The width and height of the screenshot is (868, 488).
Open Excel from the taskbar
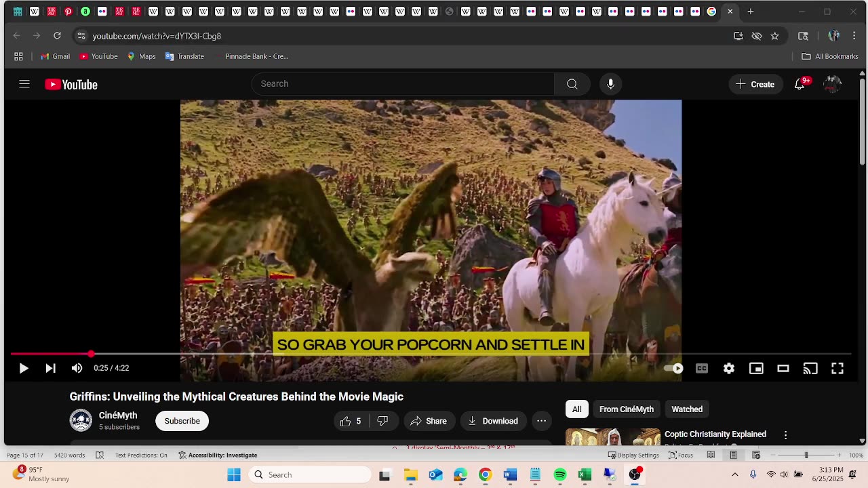click(x=585, y=474)
